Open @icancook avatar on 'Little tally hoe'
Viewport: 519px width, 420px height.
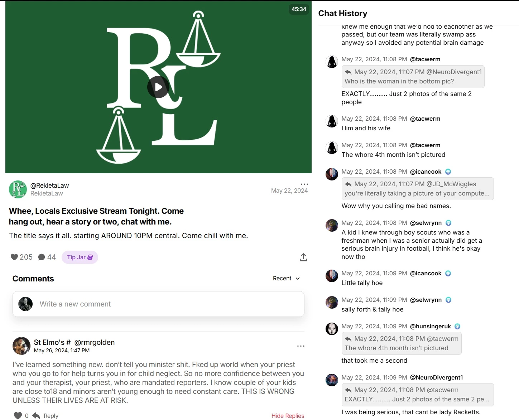point(332,276)
